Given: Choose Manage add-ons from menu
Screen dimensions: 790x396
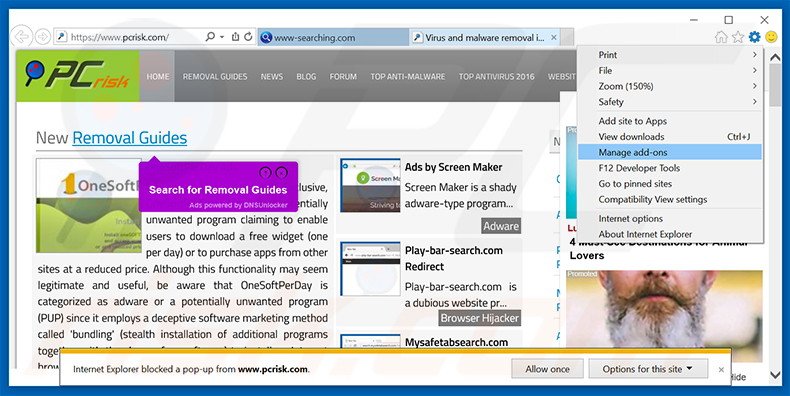Looking at the screenshot, I should coord(670,152).
